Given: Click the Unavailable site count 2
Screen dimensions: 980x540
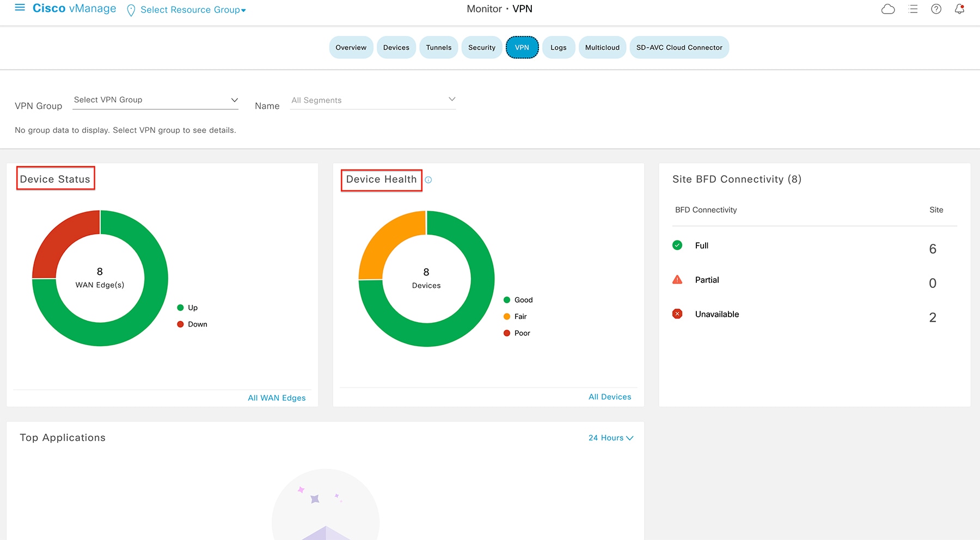Looking at the screenshot, I should [x=933, y=317].
